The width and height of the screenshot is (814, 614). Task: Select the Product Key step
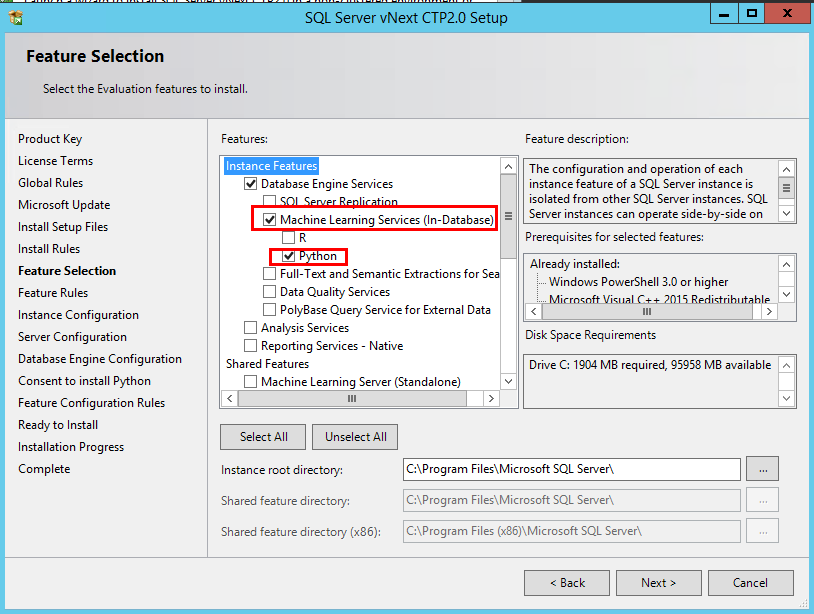pyautogui.click(x=50, y=139)
